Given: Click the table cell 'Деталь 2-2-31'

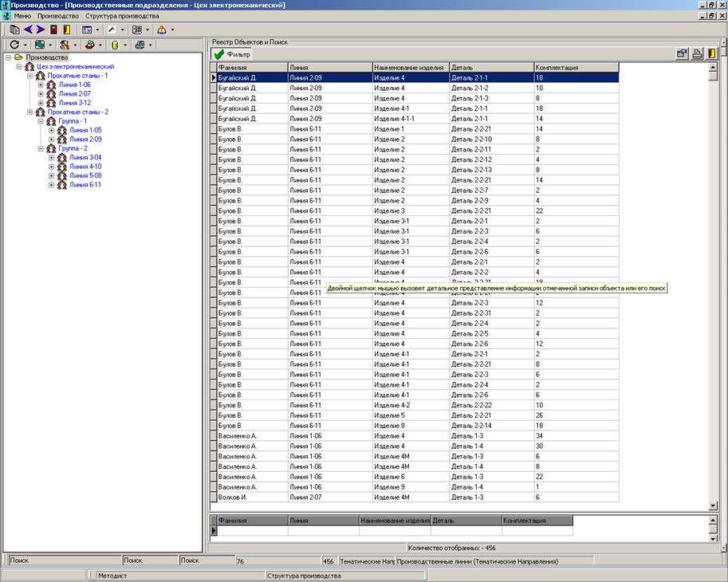Looking at the screenshot, I should (x=492, y=313).
